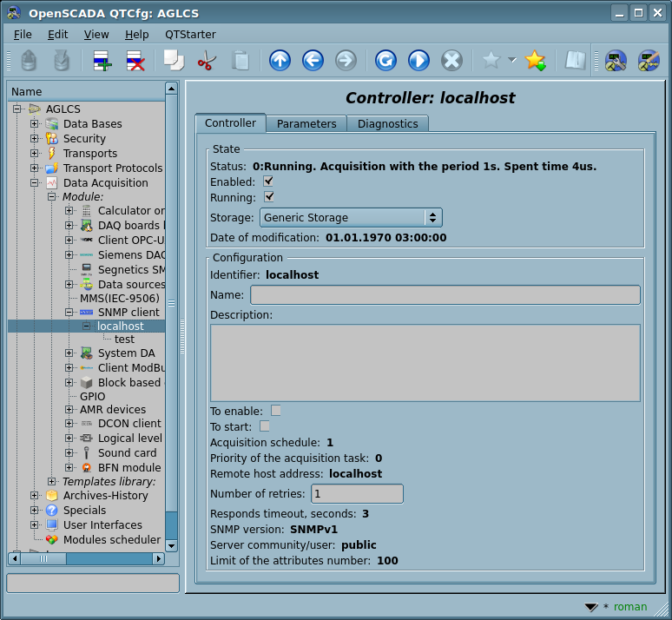Check the To enable checkbox

click(x=276, y=411)
